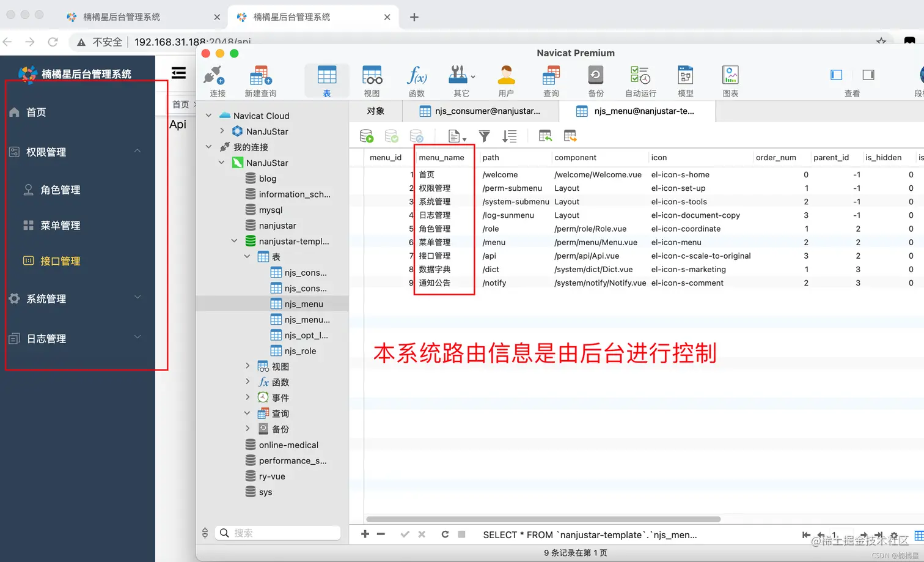
Task: Open the 用户 (Users) management icon
Action: coord(506,79)
